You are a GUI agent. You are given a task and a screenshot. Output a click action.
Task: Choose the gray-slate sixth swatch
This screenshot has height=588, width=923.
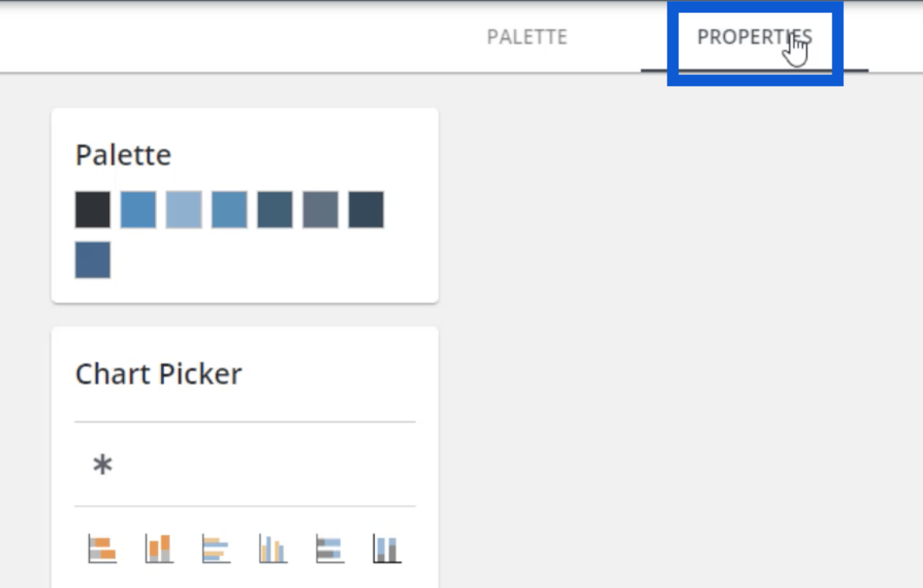tap(321, 210)
